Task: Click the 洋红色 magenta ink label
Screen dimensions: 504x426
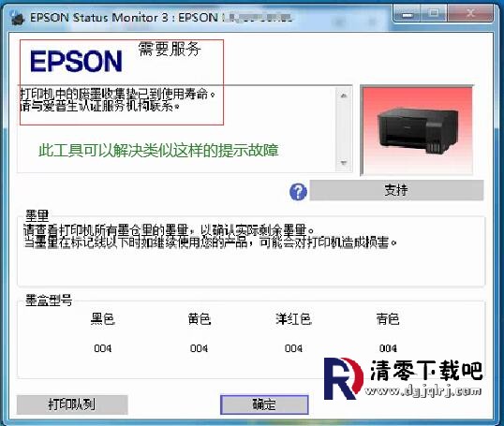Action: point(293,319)
